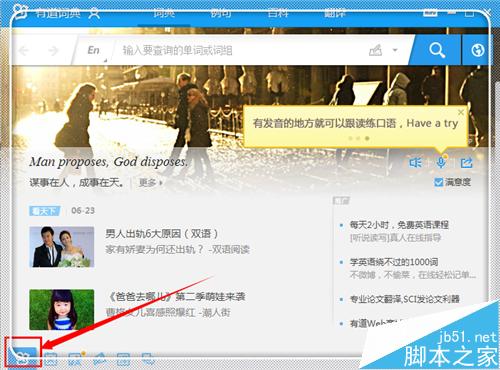The image size is (500, 370).
Task: Open the handwriting input tool
Action: click(x=376, y=51)
